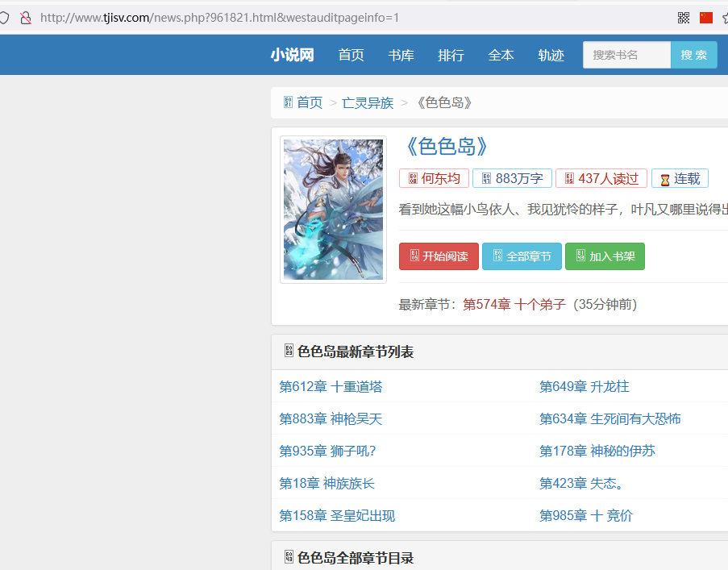
Task: Click the 437人读过 readers tag
Action: tap(601, 178)
